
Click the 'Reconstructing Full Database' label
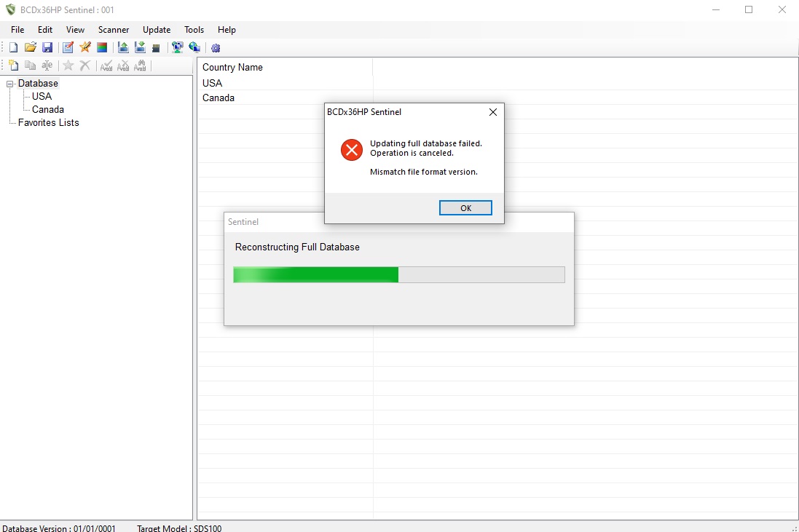point(297,247)
